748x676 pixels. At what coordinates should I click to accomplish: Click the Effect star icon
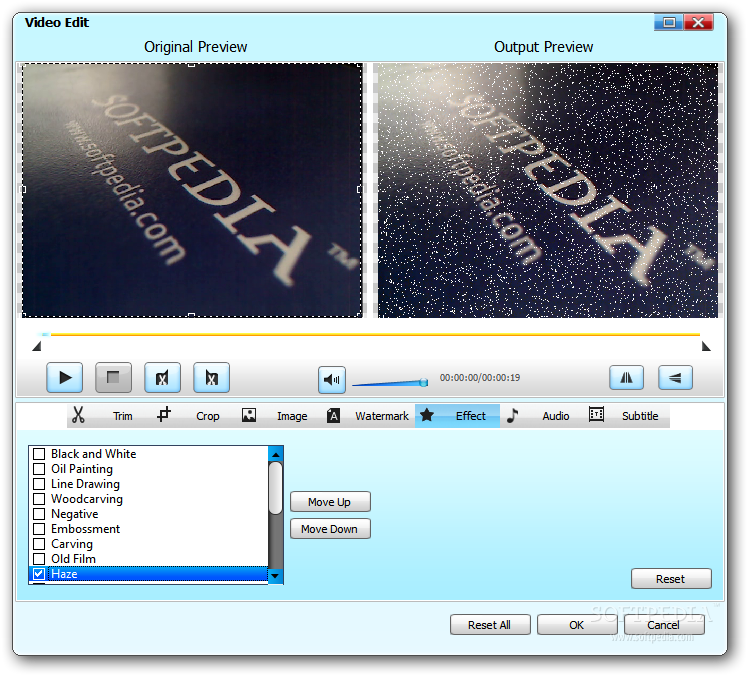[426, 415]
